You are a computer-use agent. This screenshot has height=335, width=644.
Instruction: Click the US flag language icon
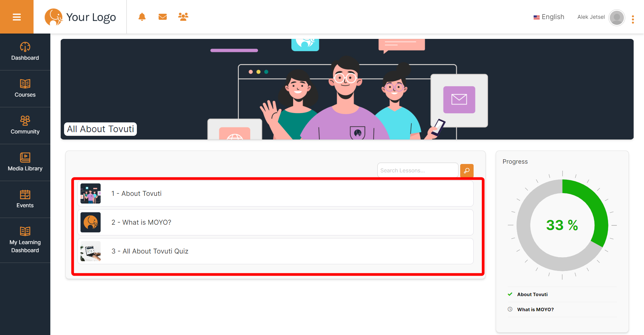point(537,17)
